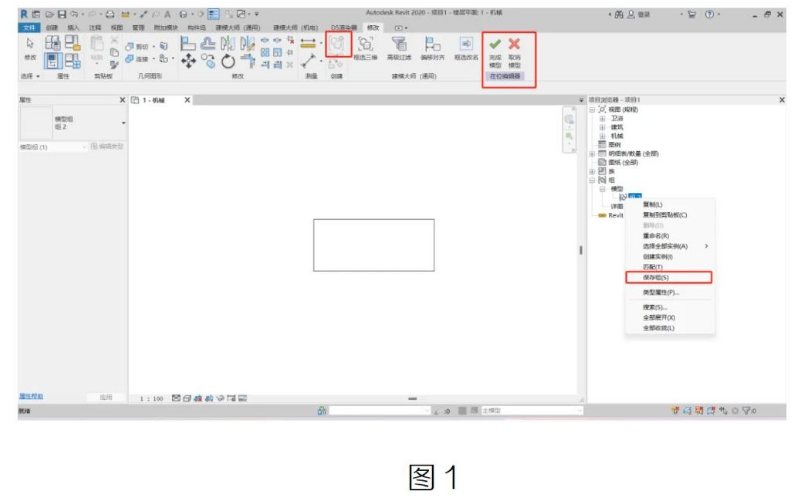This screenshot has width=807, height=501.
Task: Click the 1 : 100 view scale control
Action: [x=152, y=399]
